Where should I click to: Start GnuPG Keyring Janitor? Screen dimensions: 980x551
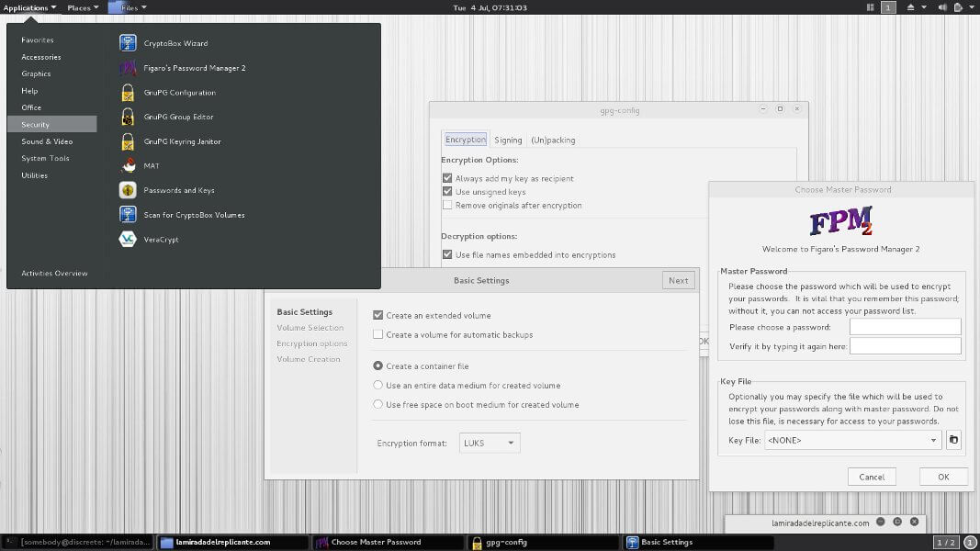[182, 141]
